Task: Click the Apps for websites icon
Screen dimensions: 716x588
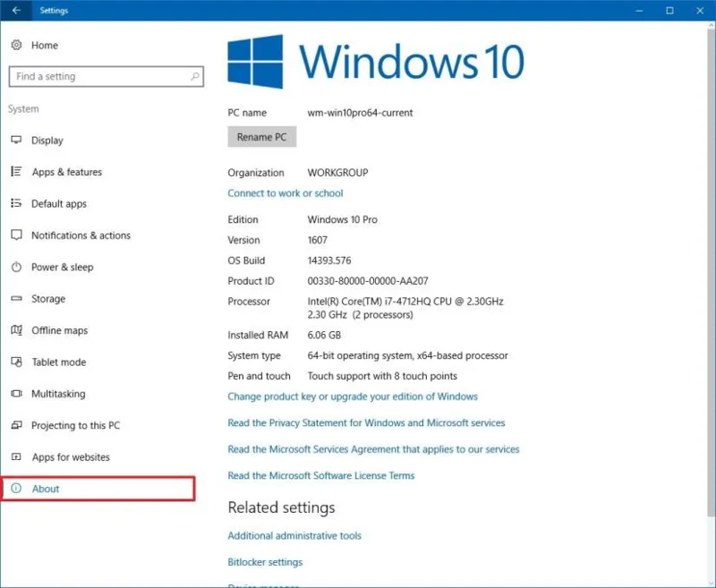Action: coord(16,456)
